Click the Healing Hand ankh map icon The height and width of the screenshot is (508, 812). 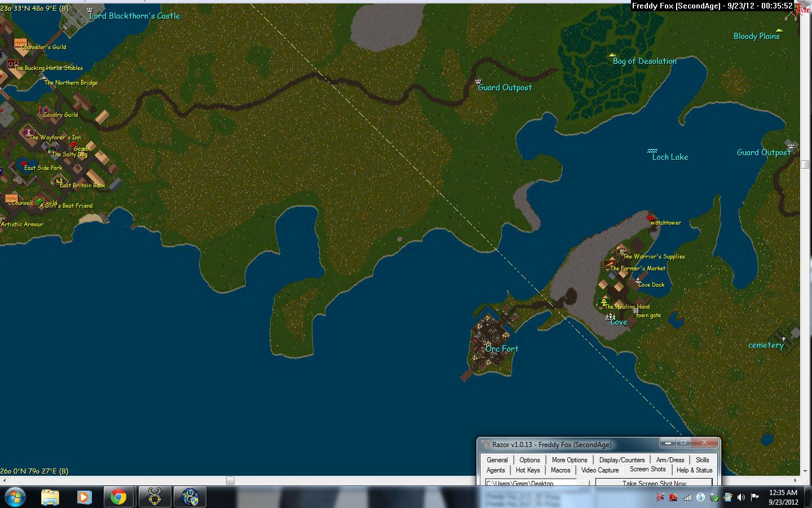click(x=604, y=303)
